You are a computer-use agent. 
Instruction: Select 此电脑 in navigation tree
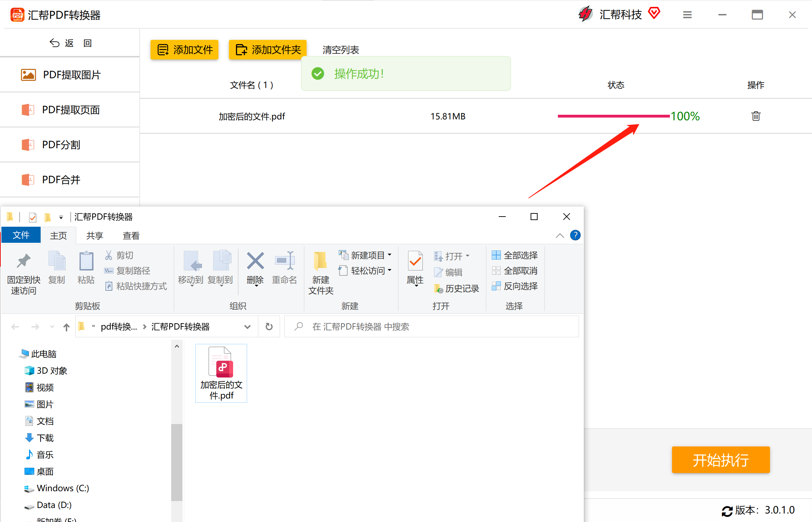(x=38, y=354)
